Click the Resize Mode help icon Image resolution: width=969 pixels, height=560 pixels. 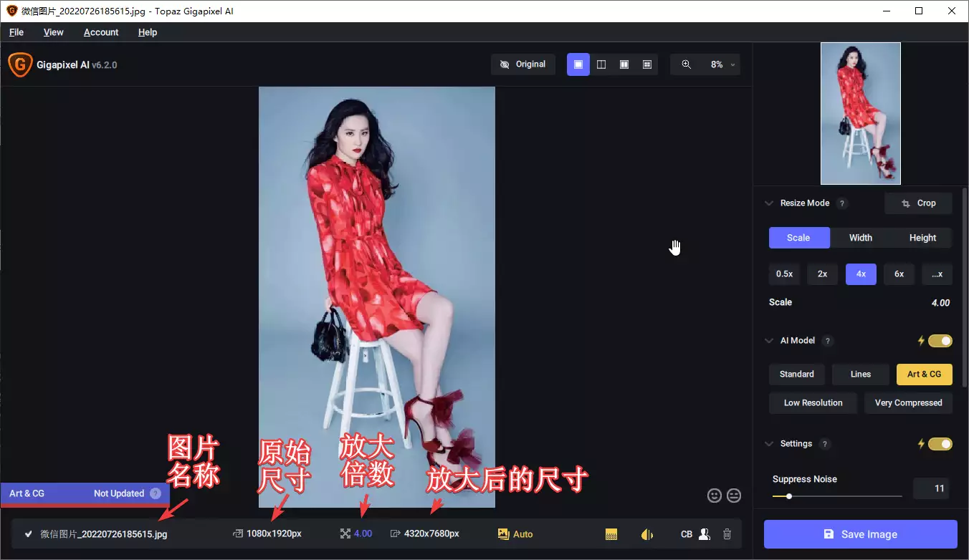pyautogui.click(x=843, y=203)
